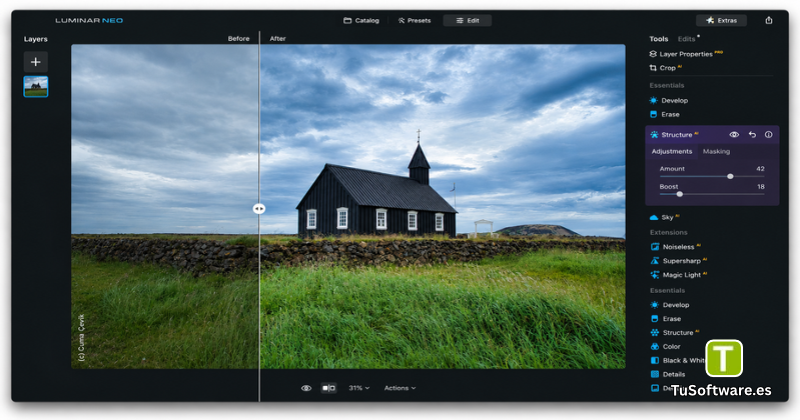Open the Crop AI tool
This screenshot has width=800, height=420.
pyautogui.click(x=665, y=67)
